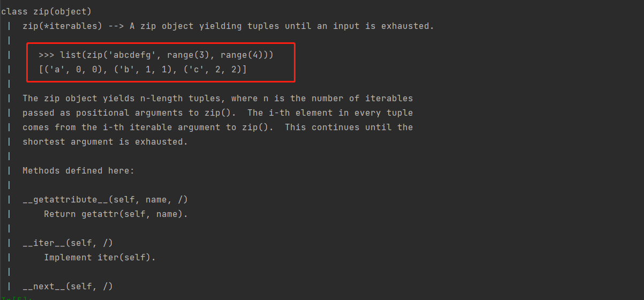
Task: Click the 'Methods defined here:' heading
Action: pyautogui.click(x=79, y=171)
